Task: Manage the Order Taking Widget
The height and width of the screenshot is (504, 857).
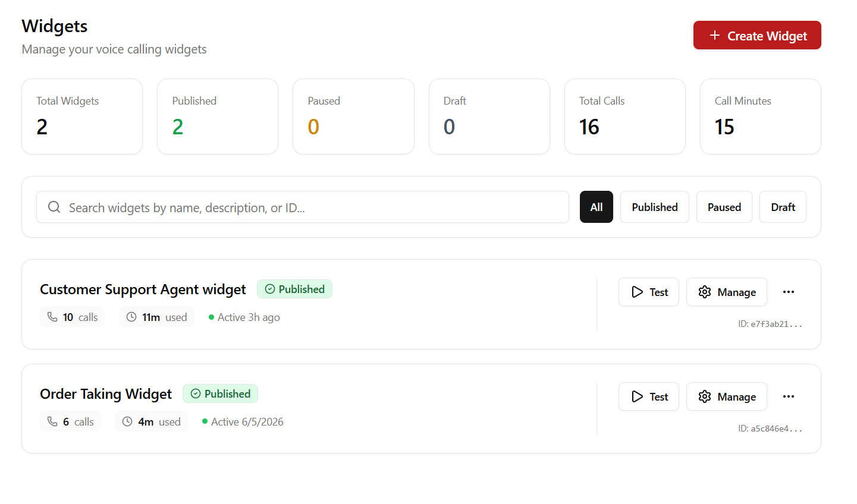Action: coord(727,396)
